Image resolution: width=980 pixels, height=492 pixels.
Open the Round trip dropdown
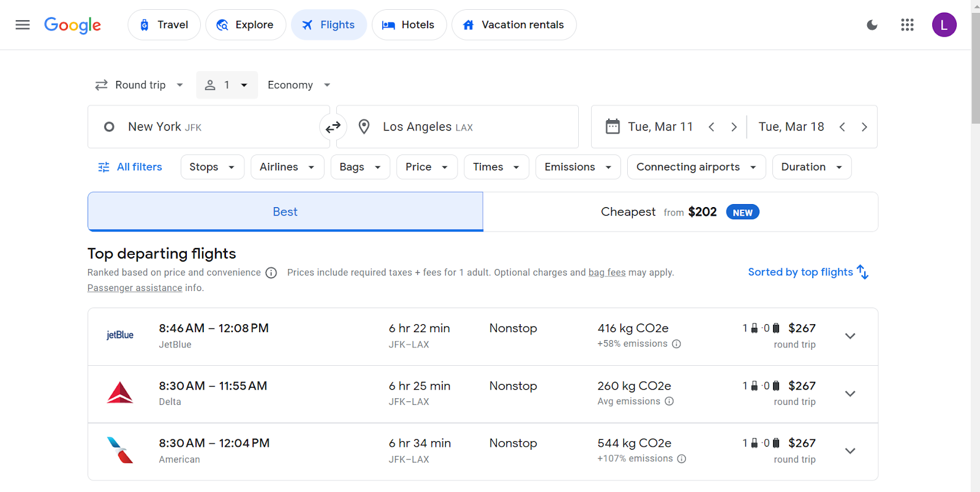(140, 85)
